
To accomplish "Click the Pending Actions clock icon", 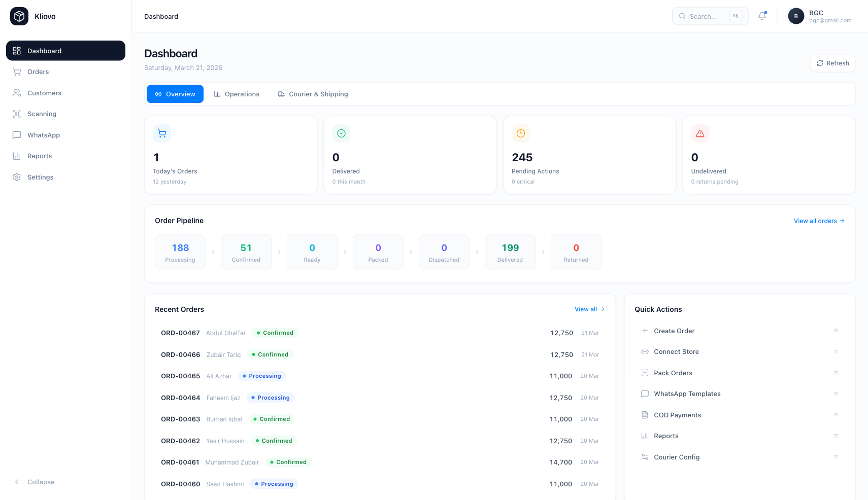I will coord(520,134).
